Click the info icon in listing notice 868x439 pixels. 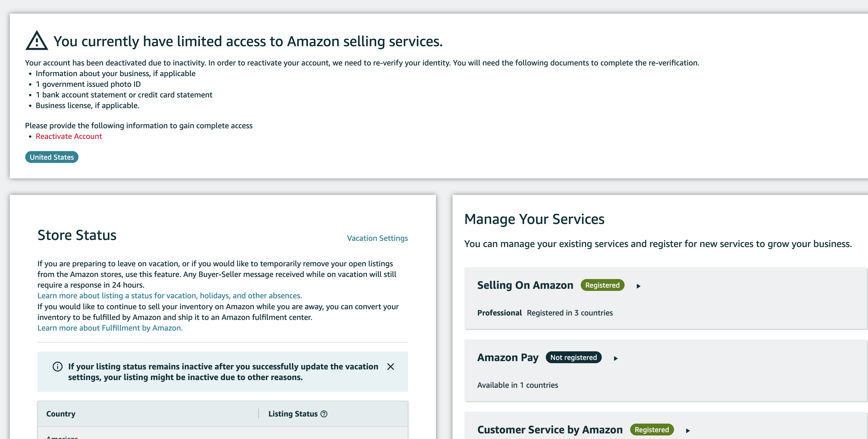[x=58, y=366]
